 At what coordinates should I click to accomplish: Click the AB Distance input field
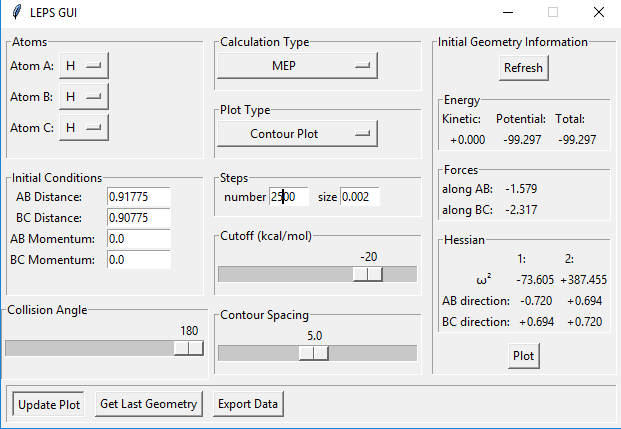pos(139,197)
